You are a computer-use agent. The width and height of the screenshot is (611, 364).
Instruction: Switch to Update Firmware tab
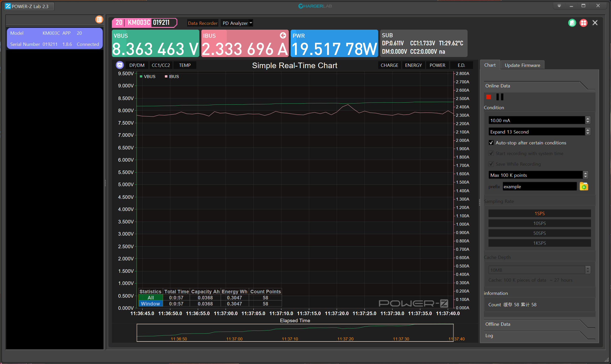(522, 65)
